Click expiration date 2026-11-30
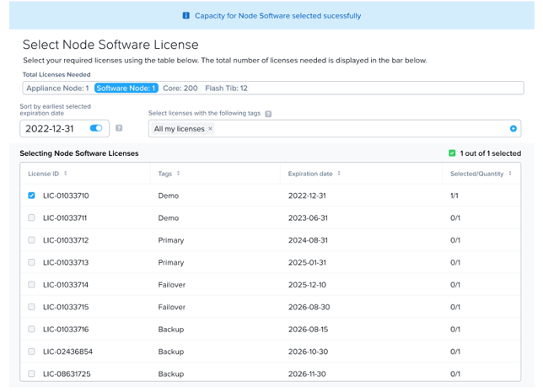This screenshot has width=543, height=392. 307,374
